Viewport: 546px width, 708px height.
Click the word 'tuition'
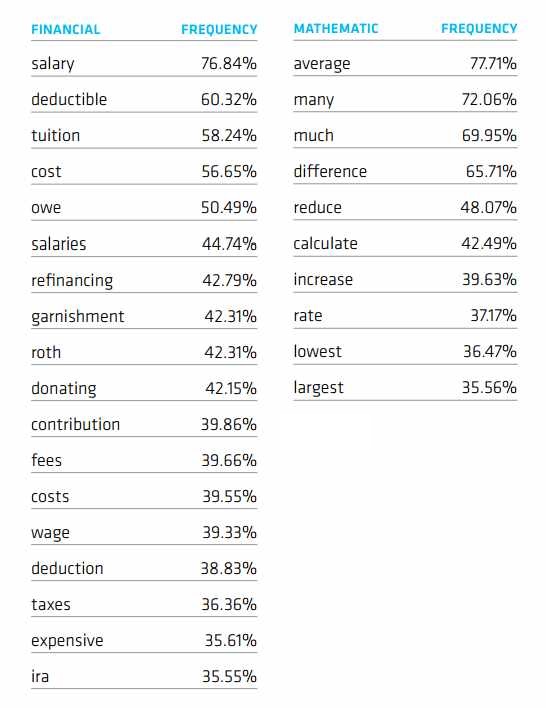(x=56, y=135)
